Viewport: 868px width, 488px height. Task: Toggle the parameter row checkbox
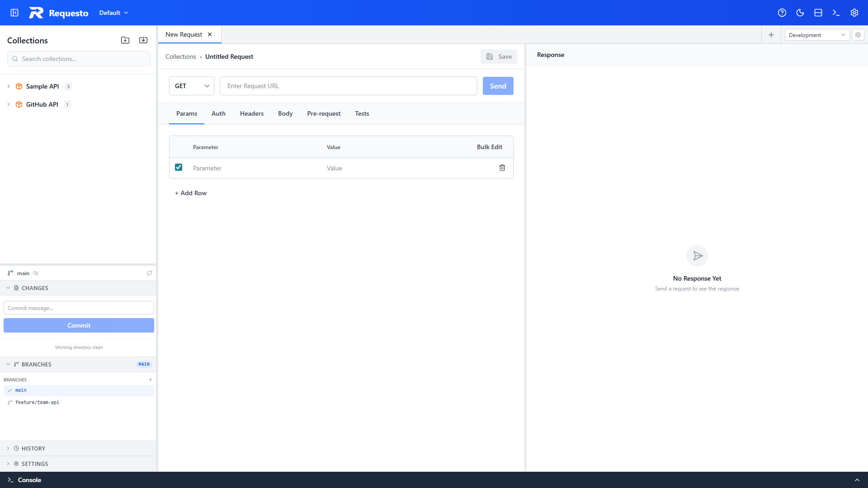coord(179,167)
